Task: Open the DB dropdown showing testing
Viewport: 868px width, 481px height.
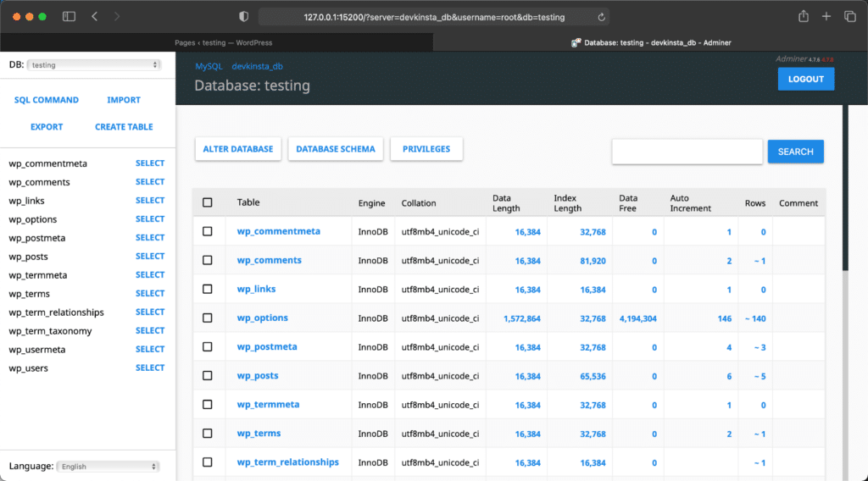Action: [93, 64]
